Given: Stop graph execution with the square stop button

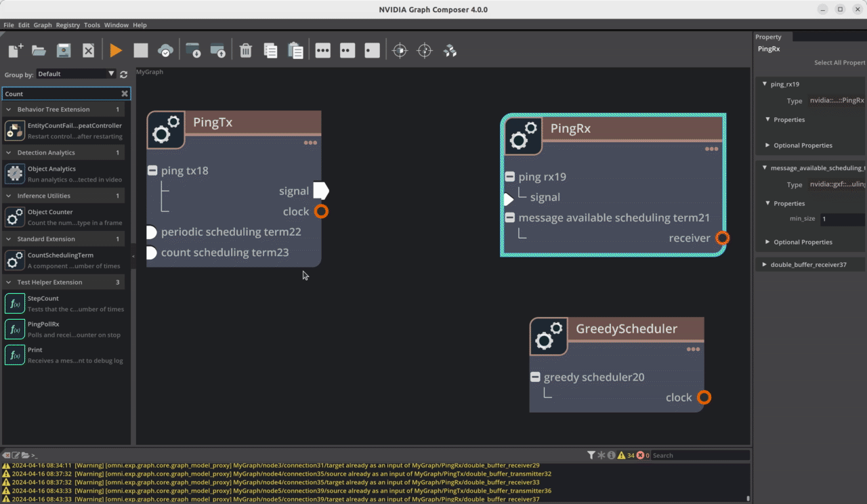Looking at the screenshot, I should (140, 50).
